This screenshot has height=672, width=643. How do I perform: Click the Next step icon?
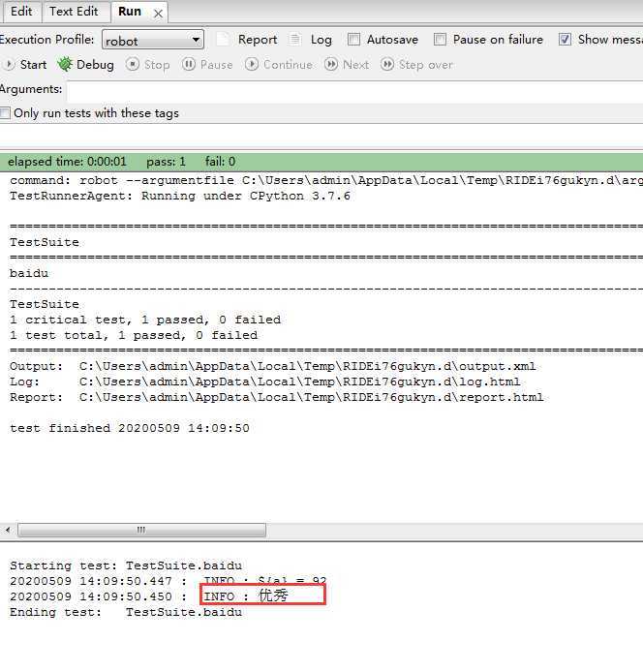click(x=331, y=64)
